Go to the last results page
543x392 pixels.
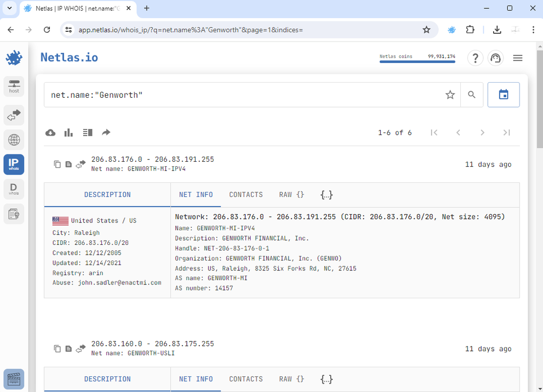pyautogui.click(x=507, y=132)
